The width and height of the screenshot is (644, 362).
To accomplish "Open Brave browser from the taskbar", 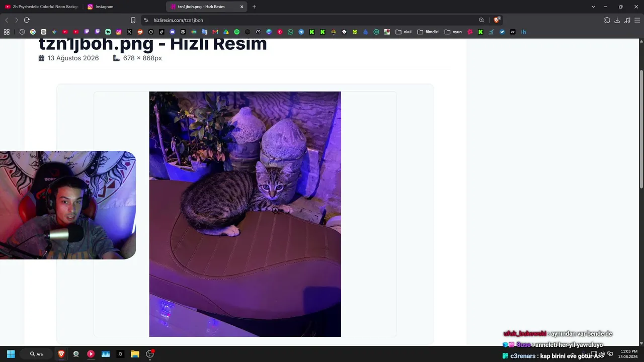I will [61, 354].
